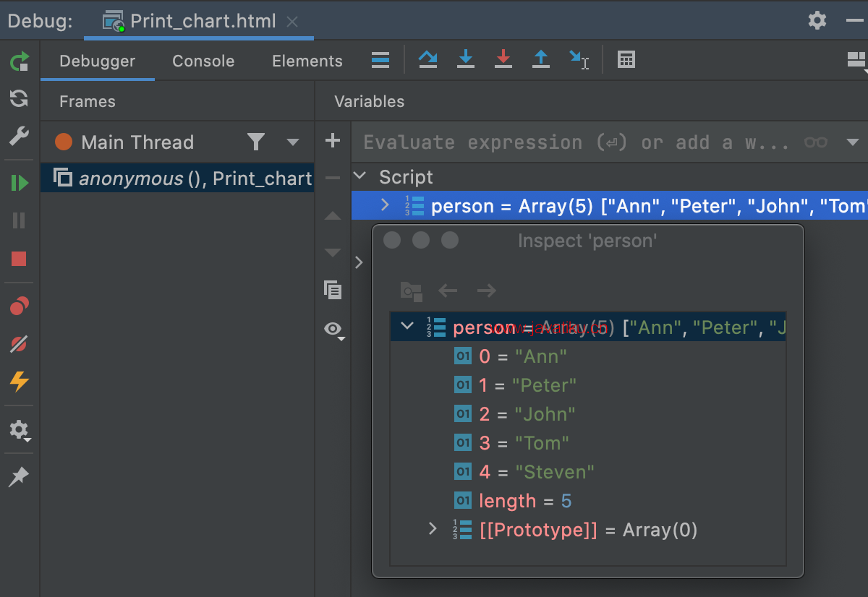Click the Inspect 'person' window title
The image size is (868, 597).
(x=587, y=241)
